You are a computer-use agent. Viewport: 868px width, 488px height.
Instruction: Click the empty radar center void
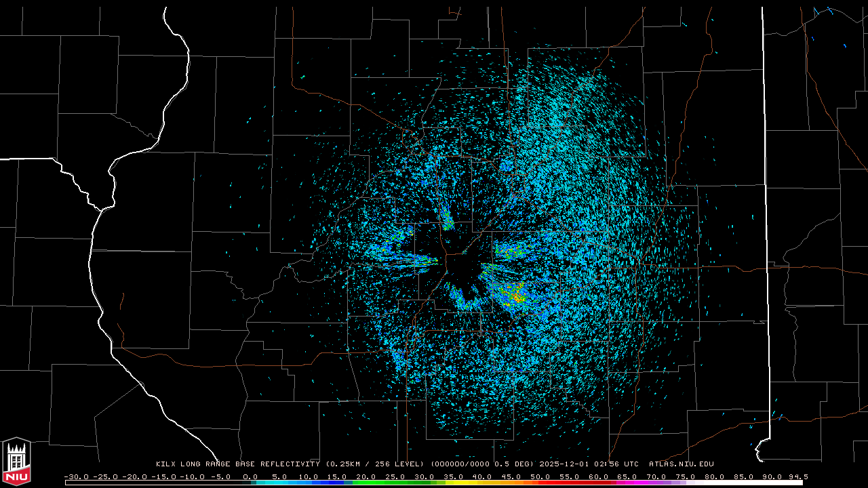463,271
